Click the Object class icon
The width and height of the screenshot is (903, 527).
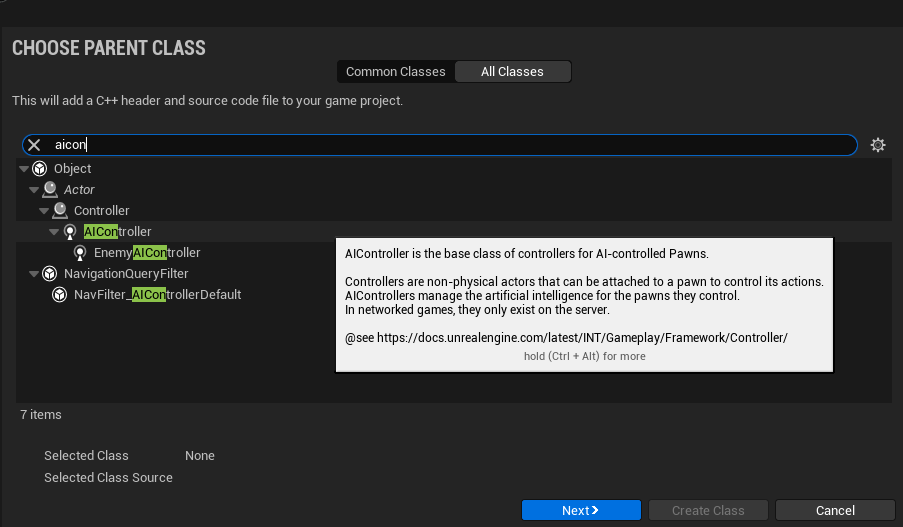40,169
